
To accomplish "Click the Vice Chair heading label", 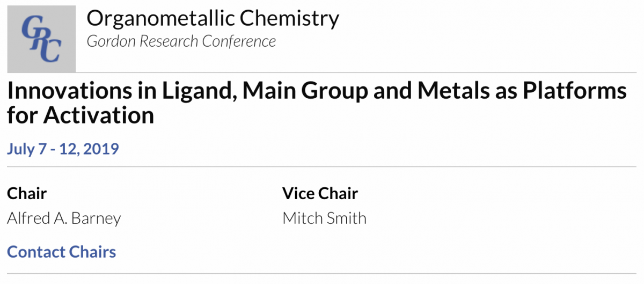I will click(x=320, y=193).
